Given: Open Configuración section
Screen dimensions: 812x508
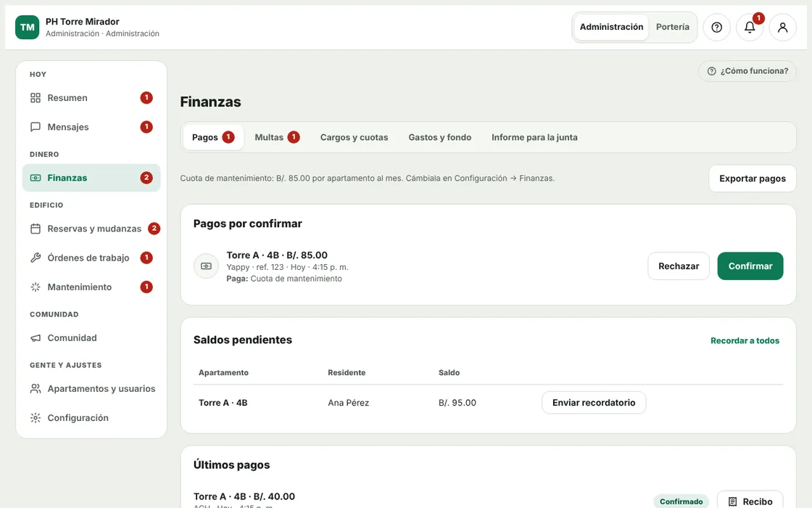Looking at the screenshot, I should [91, 418].
